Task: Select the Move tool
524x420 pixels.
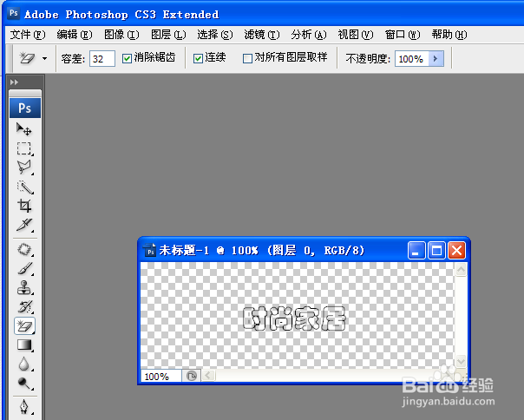Action: click(24, 129)
